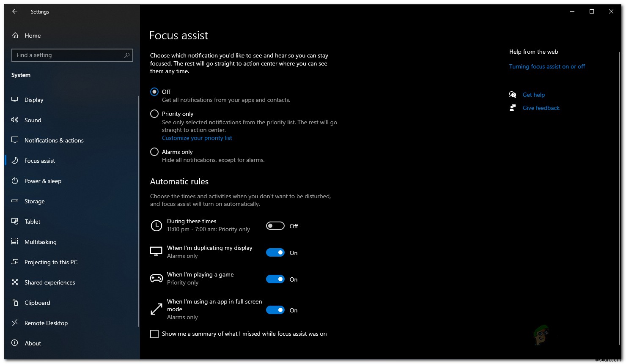
Task: Check Show me a summary of missed notifications
Action: (x=154, y=334)
